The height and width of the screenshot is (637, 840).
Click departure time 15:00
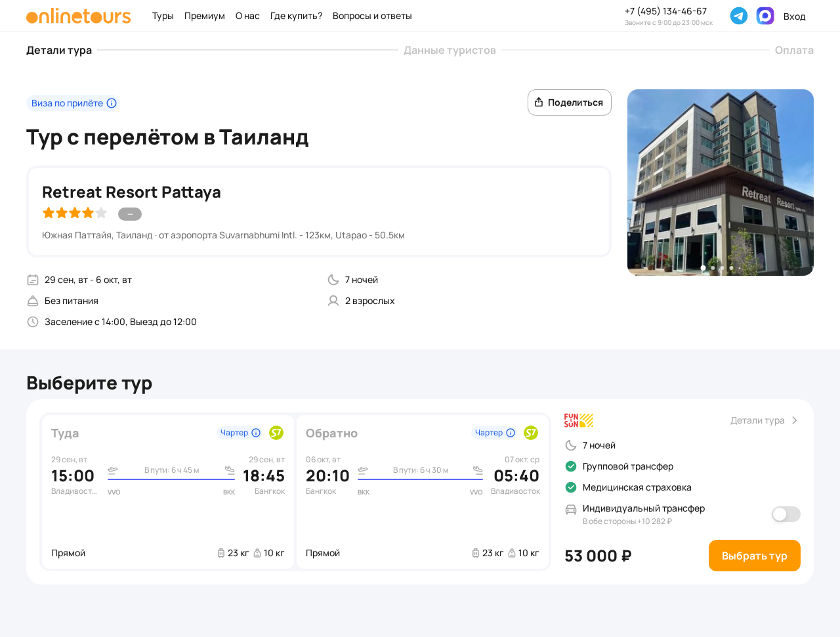tap(73, 476)
